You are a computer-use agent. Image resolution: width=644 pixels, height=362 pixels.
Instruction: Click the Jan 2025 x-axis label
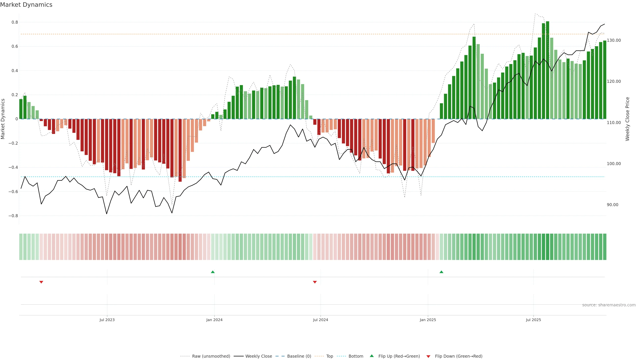point(428,320)
